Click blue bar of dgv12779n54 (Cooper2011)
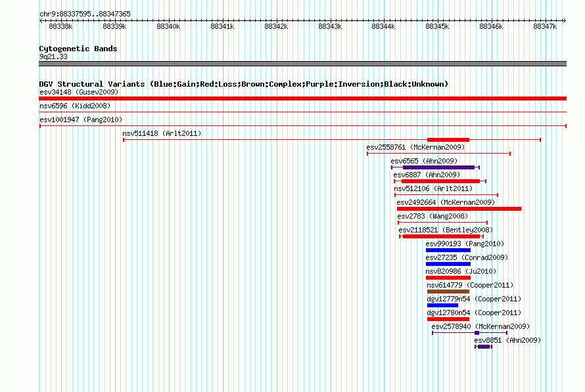The height and width of the screenshot is (392, 585). (x=442, y=305)
